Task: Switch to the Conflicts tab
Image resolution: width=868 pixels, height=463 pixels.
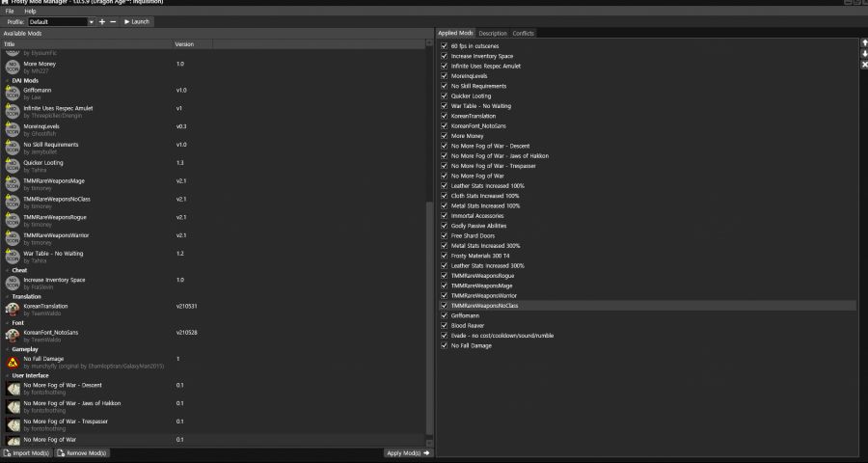Action: (x=523, y=34)
